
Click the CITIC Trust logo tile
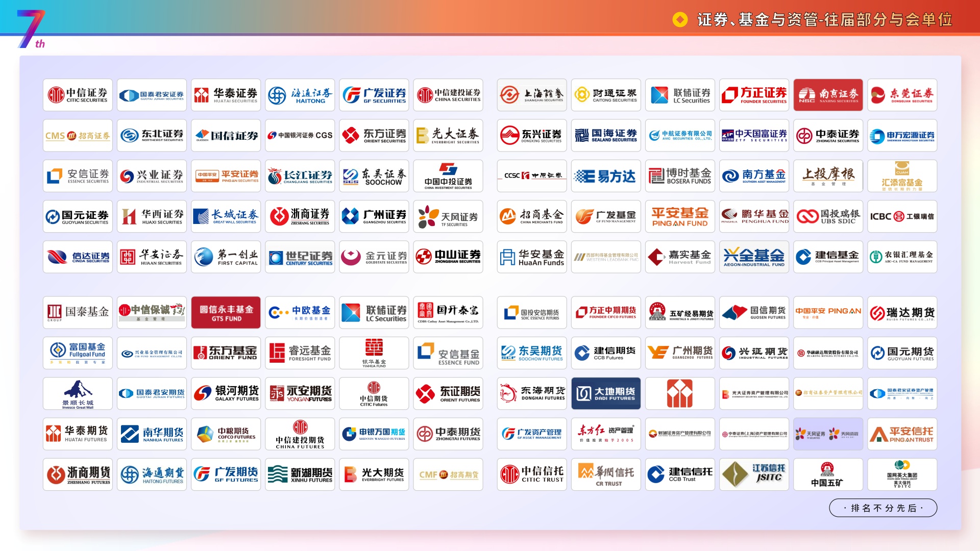(x=532, y=474)
